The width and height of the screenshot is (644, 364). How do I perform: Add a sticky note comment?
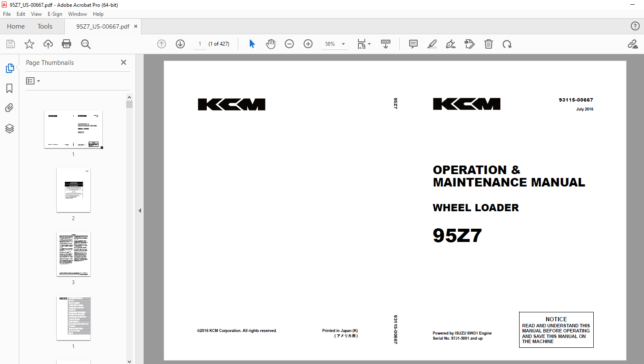[x=413, y=44]
